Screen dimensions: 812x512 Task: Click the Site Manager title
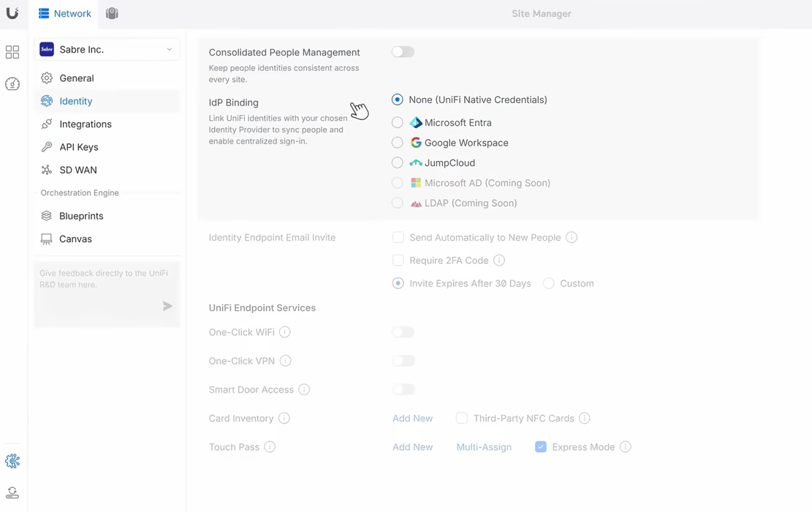point(541,13)
